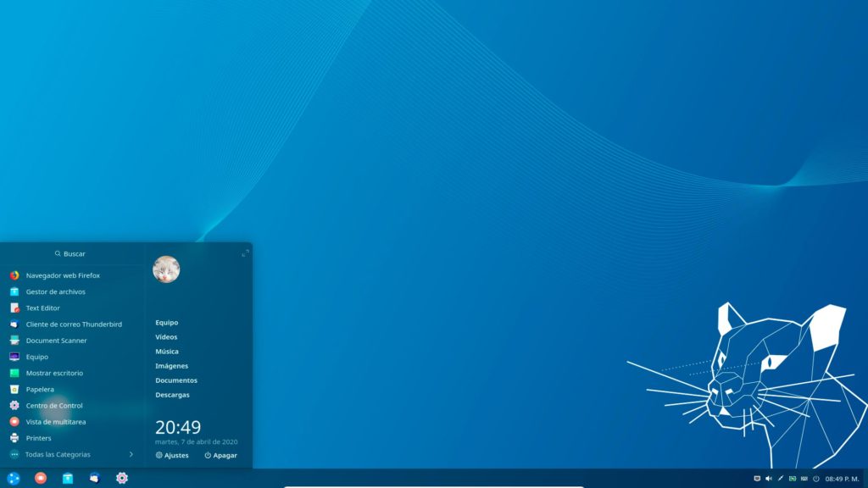This screenshot has height=488, width=868.
Task: Click the Apagar power button
Action: click(220, 455)
